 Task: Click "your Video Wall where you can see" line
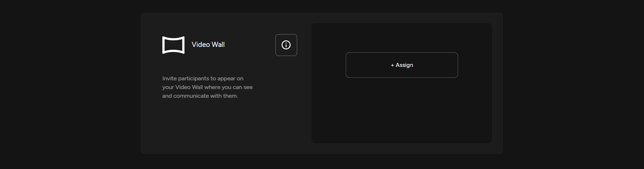point(207,87)
